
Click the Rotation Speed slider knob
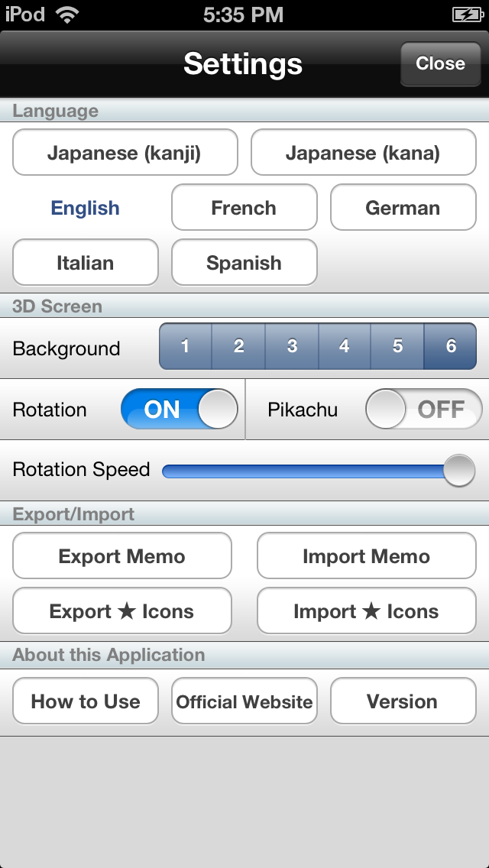(x=458, y=470)
